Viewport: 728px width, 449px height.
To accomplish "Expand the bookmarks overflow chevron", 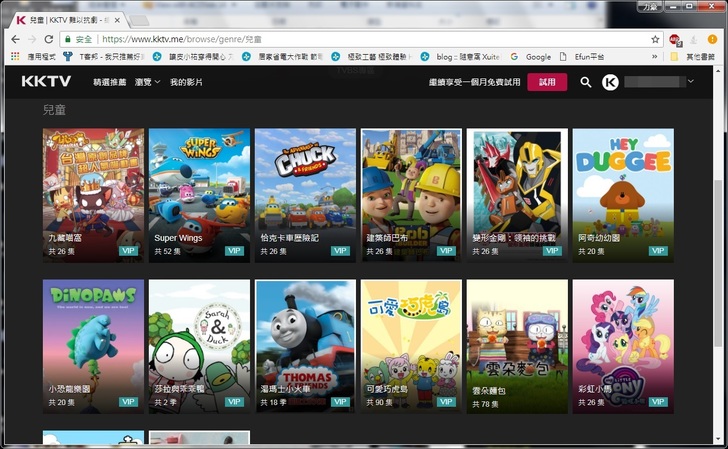I will click(655, 57).
